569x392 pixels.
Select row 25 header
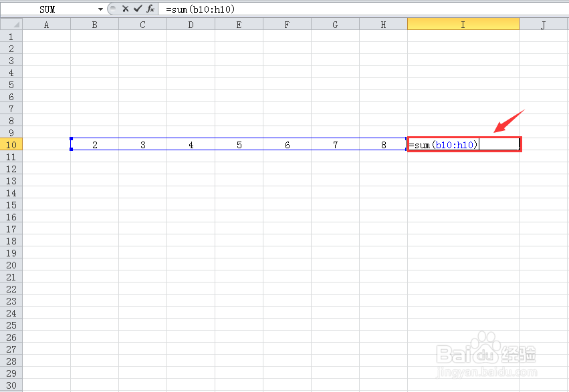(x=11, y=325)
